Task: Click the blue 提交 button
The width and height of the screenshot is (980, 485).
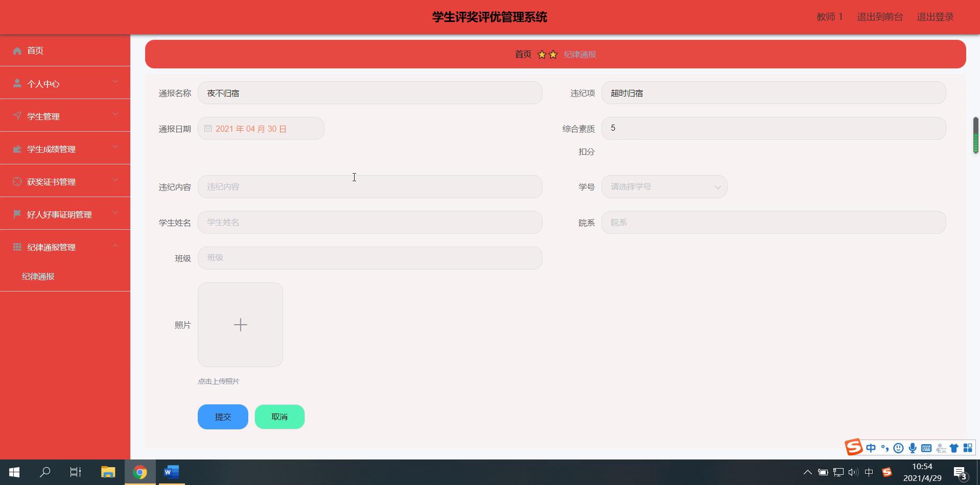Action: pos(223,417)
